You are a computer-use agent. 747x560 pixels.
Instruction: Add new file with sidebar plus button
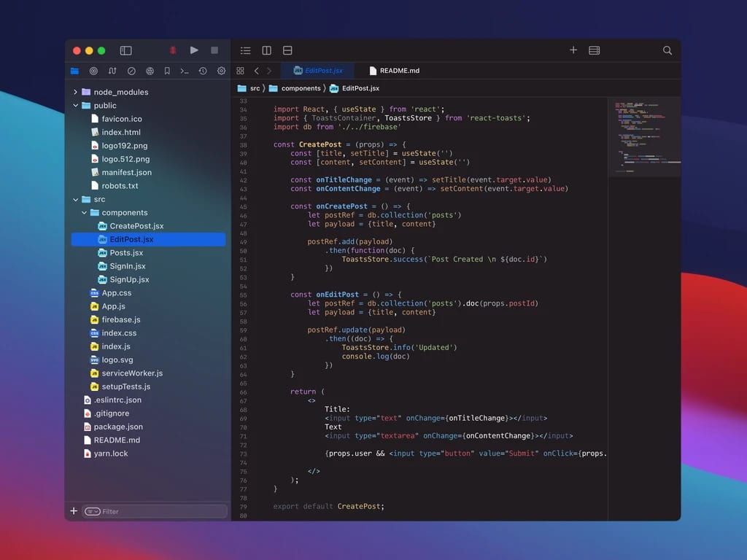tap(74, 511)
